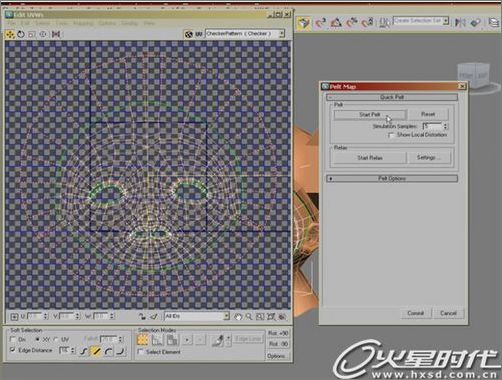Click the Mirror tool in main toolbar
This screenshot has width=502, height=380.
click(x=460, y=23)
